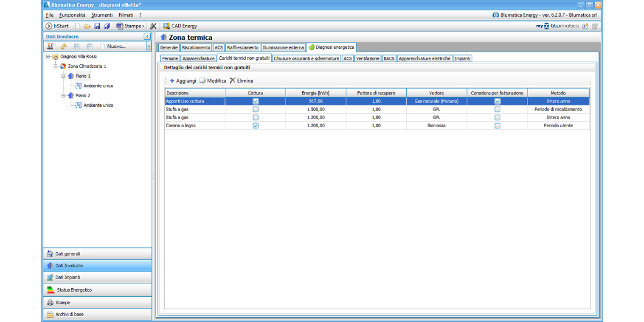Save the project using the floppy disk icon

(97, 26)
